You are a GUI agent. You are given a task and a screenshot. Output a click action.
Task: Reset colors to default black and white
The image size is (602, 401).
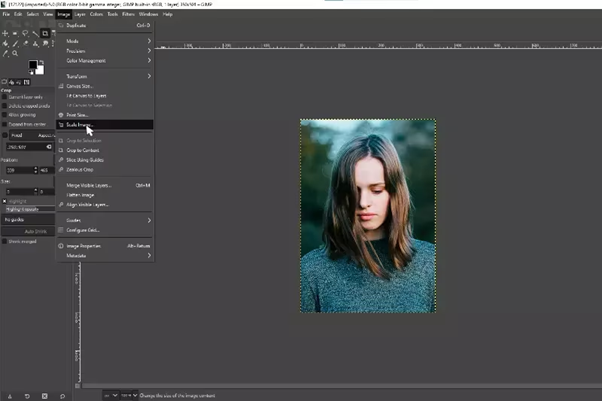pyautogui.click(x=31, y=72)
